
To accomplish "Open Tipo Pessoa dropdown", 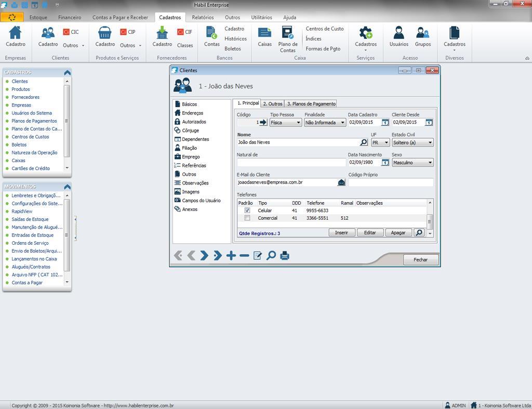I will coord(286,123).
